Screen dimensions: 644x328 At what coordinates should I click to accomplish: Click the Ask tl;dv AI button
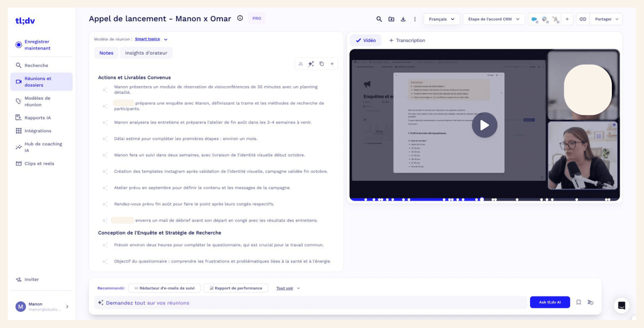click(x=550, y=303)
